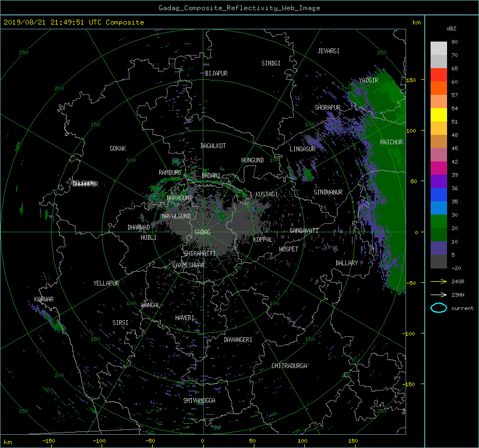Image resolution: width=479 pixels, height=448 pixels.
Task: Click the KUSTAGI city label
Action: pos(267,194)
